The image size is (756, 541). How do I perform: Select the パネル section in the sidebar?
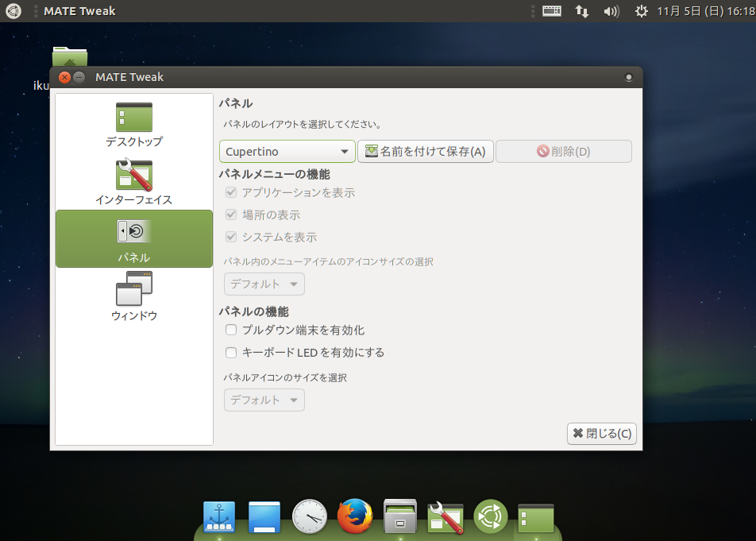pos(134,238)
